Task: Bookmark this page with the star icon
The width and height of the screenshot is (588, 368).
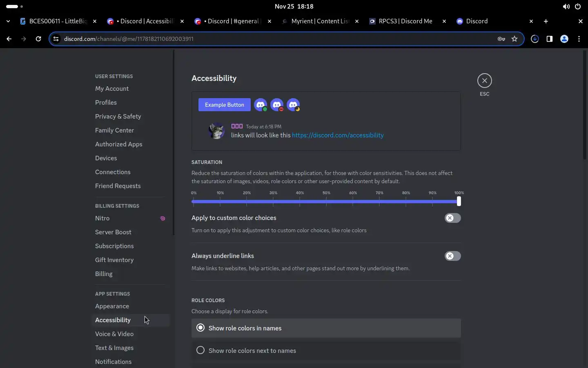Action: pyautogui.click(x=514, y=39)
